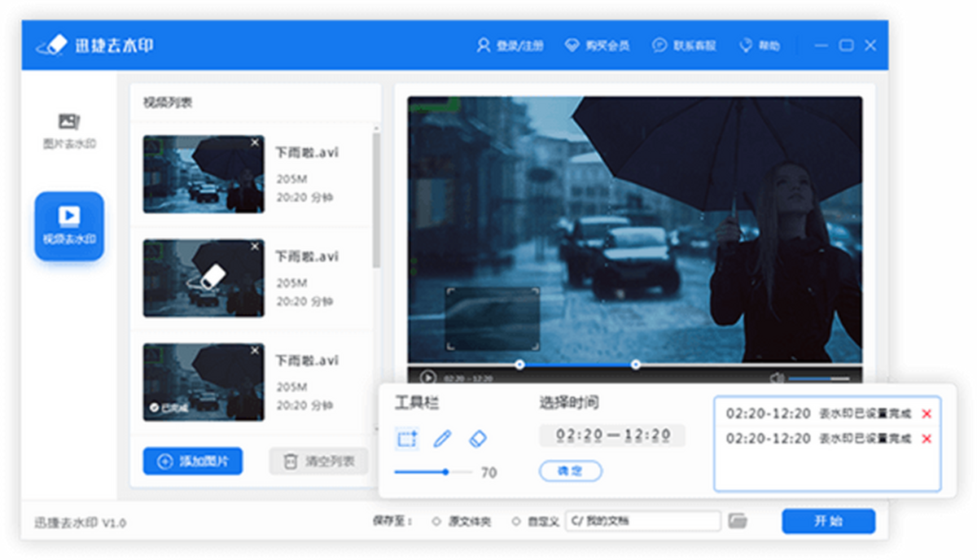Click 登录/注册 in header
The image size is (977, 560).
510,46
